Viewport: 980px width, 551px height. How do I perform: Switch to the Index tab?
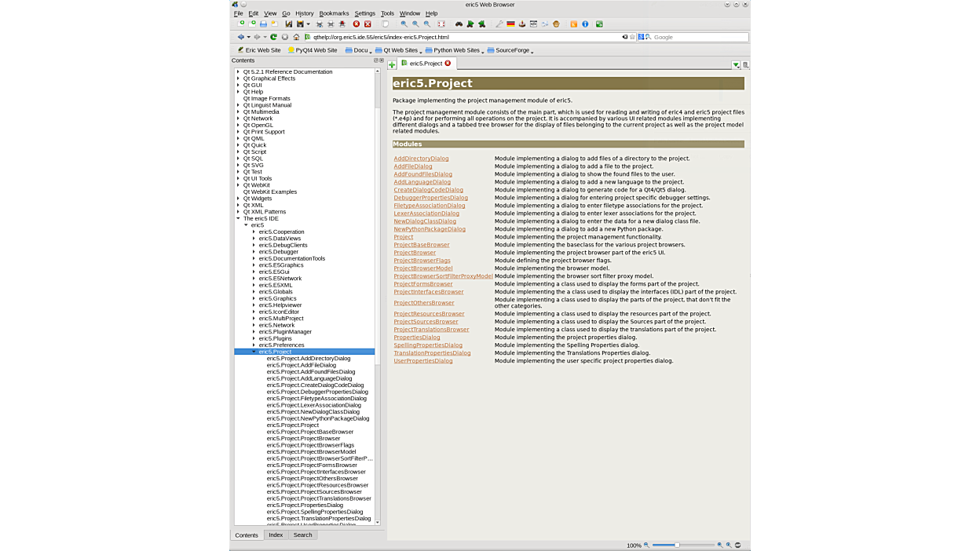click(x=276, y=535)
